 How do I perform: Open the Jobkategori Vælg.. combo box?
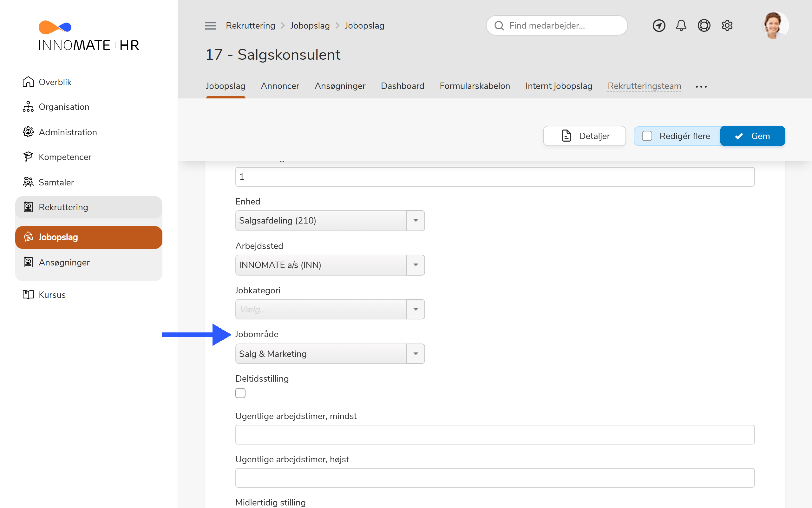click(330, 309)
